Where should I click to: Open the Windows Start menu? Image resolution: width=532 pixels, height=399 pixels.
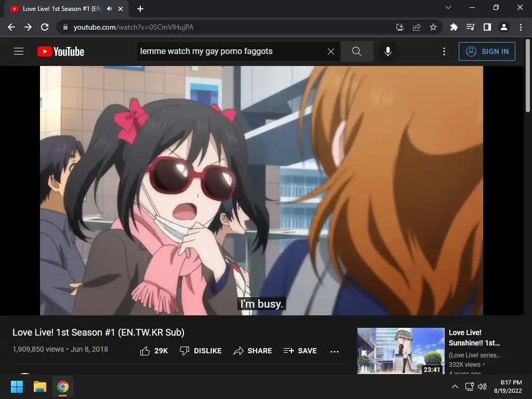click(17, 387)
